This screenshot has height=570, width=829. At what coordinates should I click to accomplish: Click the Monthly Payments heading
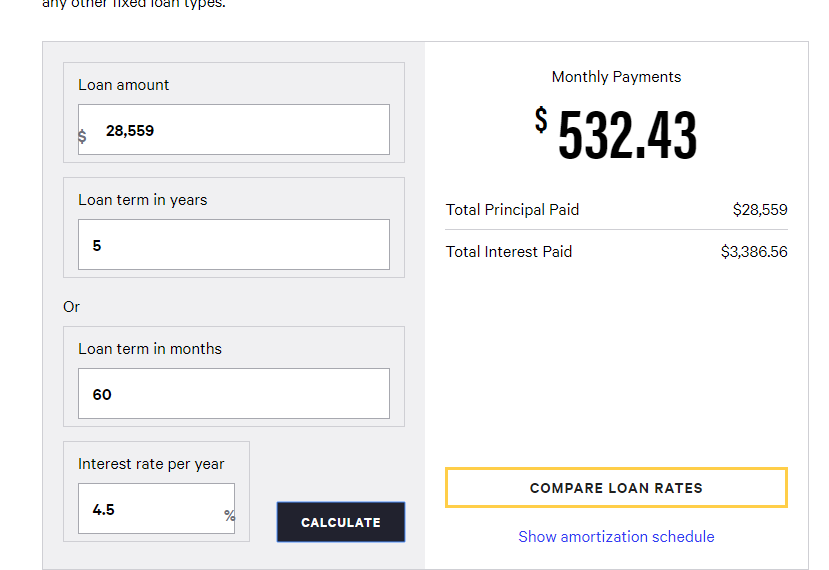(x=616, y=77)
